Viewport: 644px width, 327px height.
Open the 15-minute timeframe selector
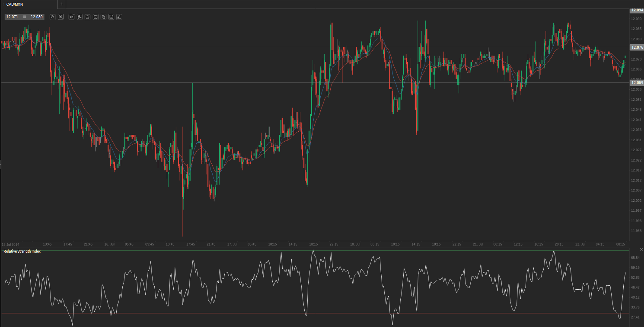[x=71, y=17]
